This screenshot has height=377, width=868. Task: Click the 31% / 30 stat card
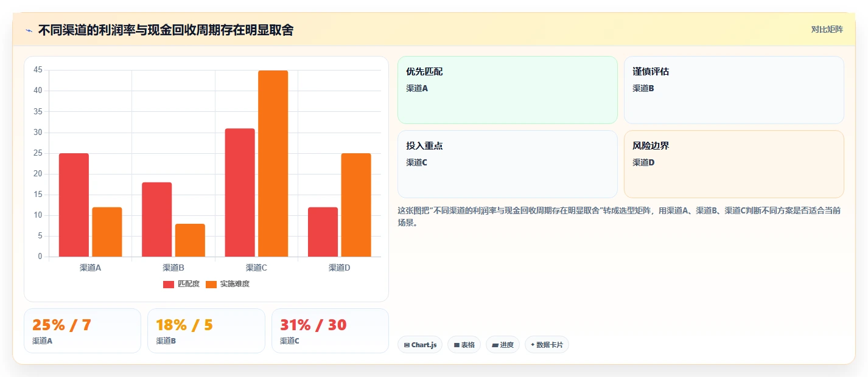[330, 331]
